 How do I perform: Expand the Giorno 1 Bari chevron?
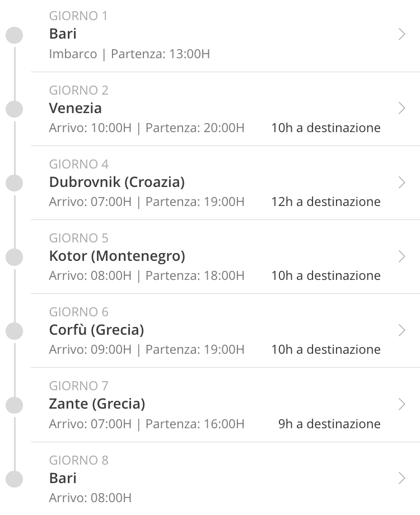point(402,34)
